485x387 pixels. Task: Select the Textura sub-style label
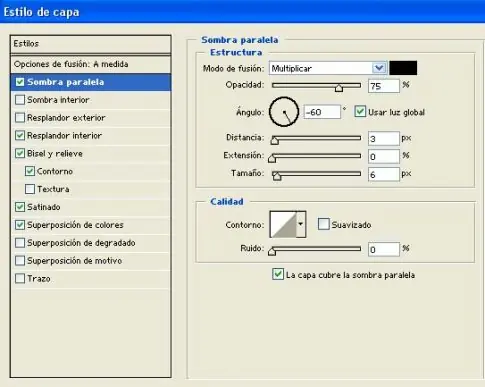[53, 189]
